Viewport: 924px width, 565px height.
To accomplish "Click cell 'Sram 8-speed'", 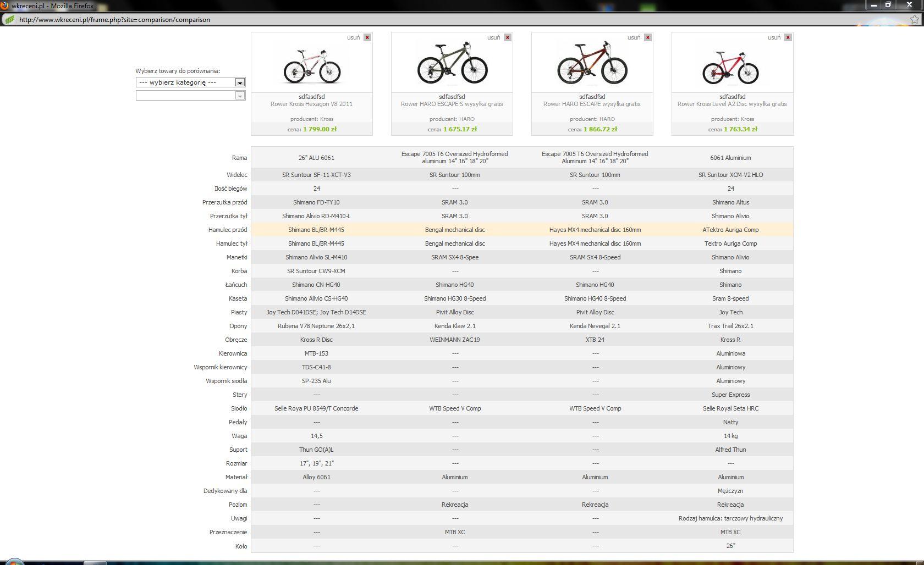I will point(730,298).
